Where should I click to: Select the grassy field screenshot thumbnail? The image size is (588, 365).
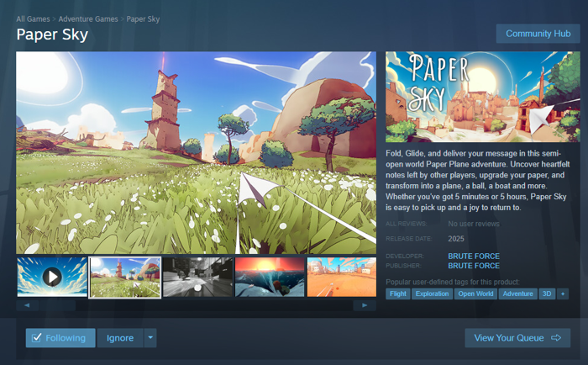[x=125, y=278]
